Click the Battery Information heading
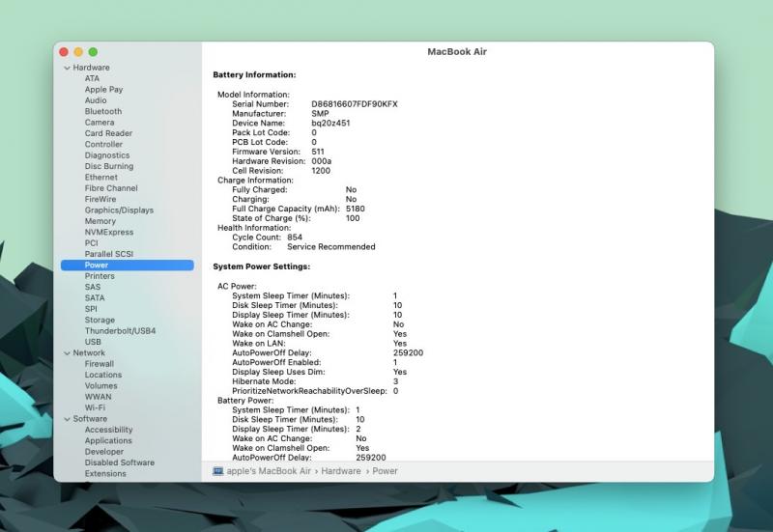Viewport: 773px width, 532px height. [254, 75]
